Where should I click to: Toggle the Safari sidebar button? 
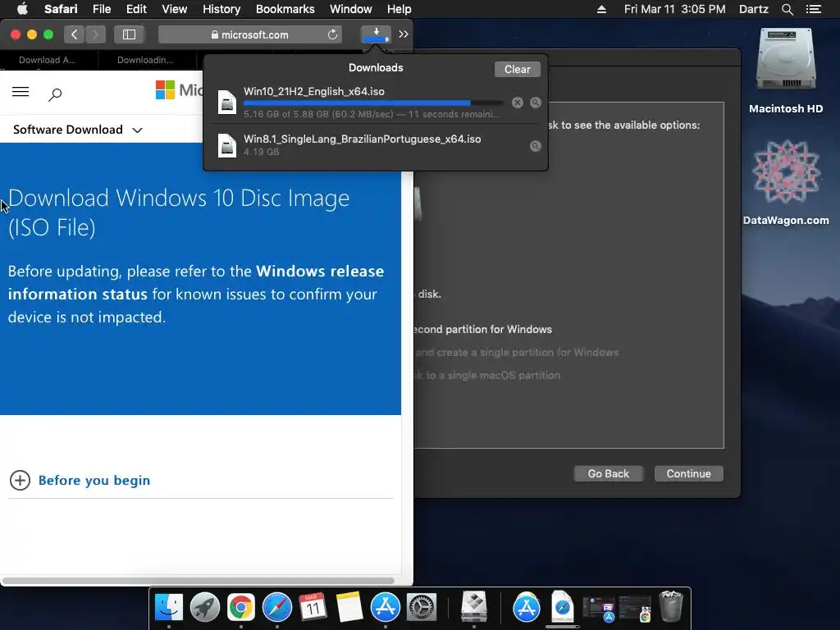click(x=129, y=34)
